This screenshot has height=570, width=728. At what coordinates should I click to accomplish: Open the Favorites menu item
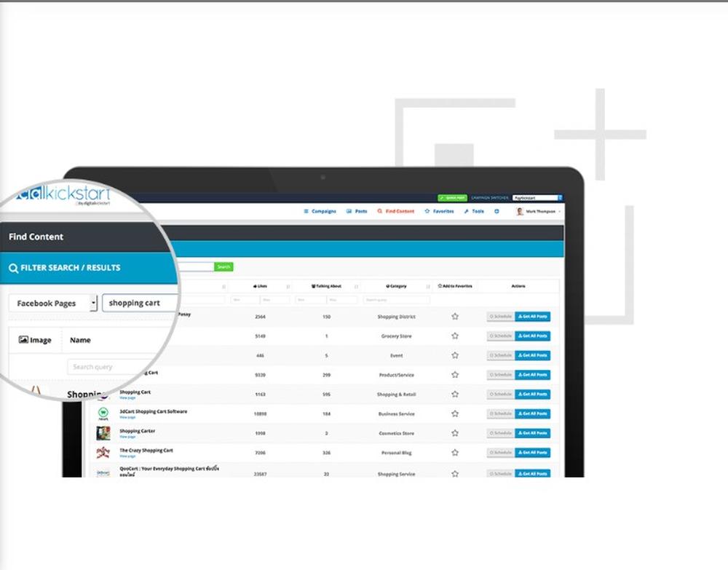[439, 211]
